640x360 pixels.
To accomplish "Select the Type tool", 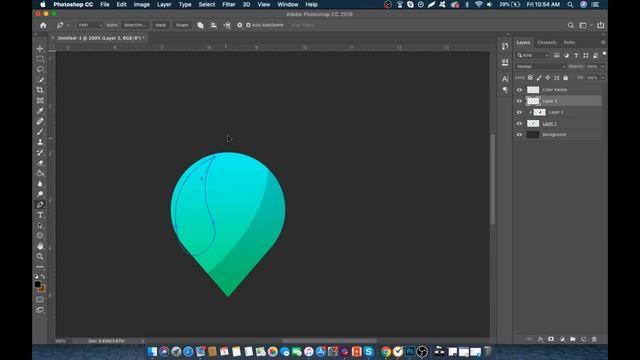I will coord(40,215).
